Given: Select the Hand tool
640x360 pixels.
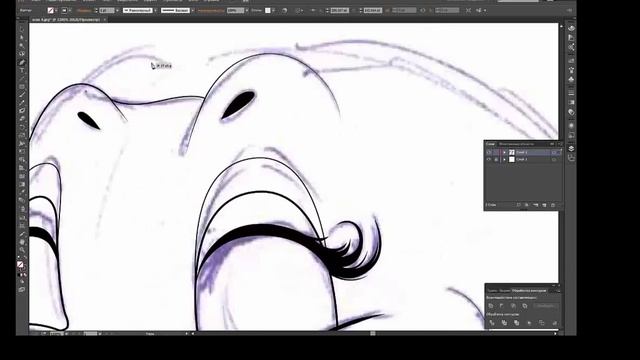Looking at the screenshot, I should (x=22, y=242).
